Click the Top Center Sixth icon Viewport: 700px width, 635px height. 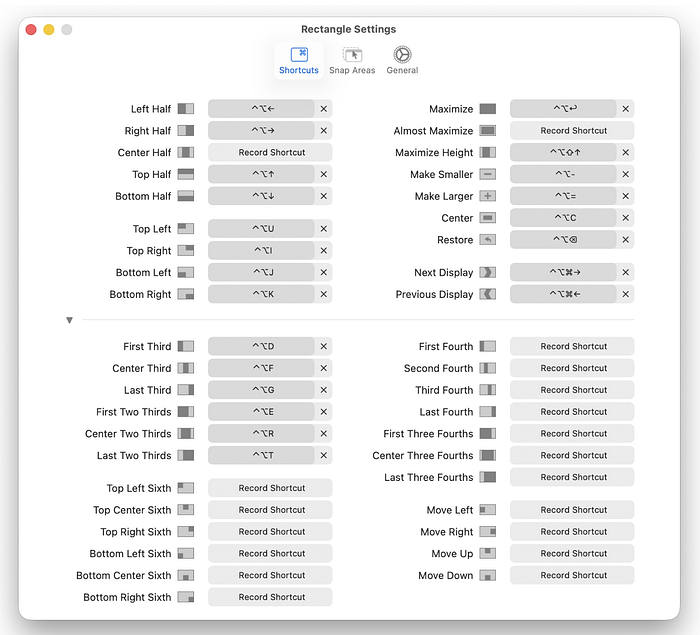point(186,510)
